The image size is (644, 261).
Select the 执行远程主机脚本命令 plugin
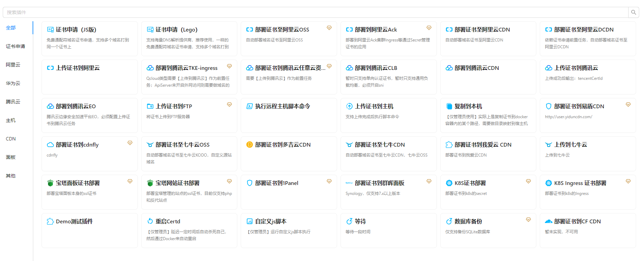tap(288, 115)
